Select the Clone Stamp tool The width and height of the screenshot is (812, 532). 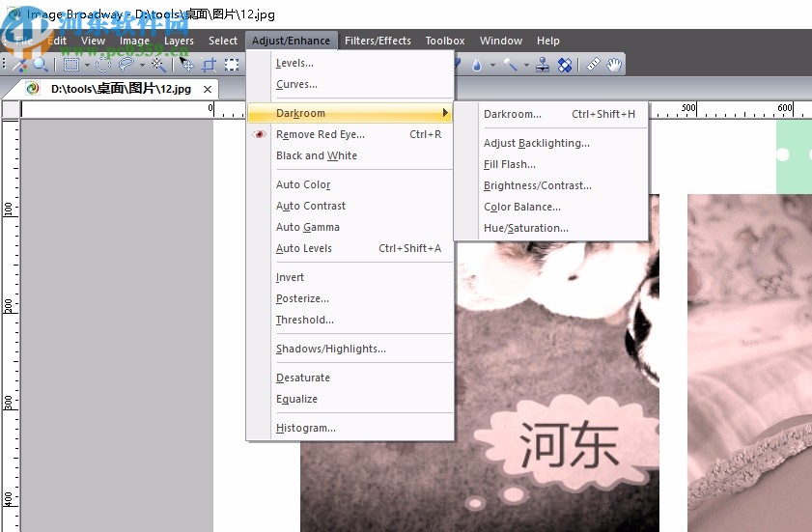click(543, 65)
